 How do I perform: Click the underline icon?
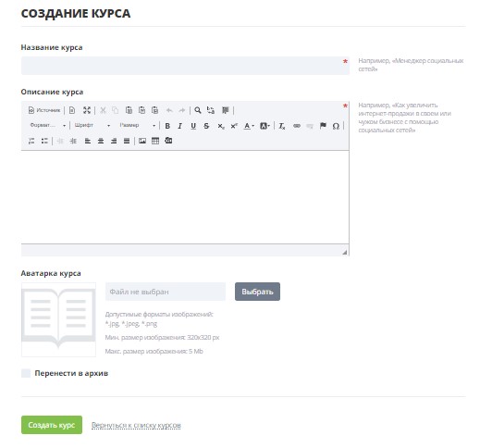tap(193, 126)
